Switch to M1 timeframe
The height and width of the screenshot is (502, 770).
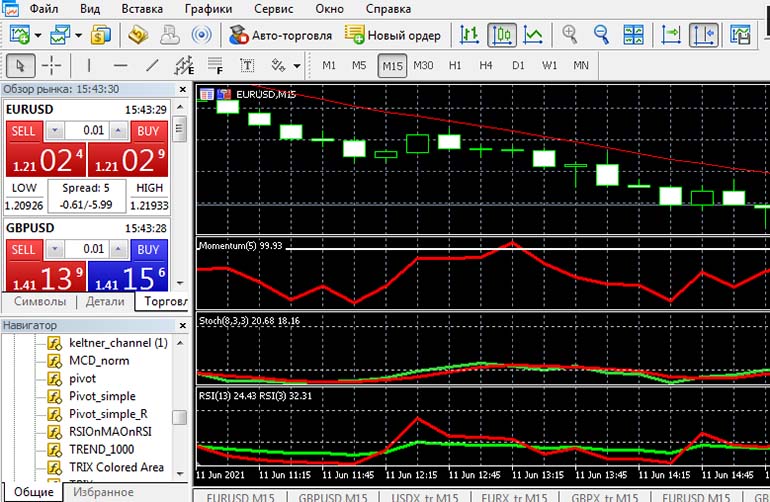pyautogui.click(x=329, y=65)
